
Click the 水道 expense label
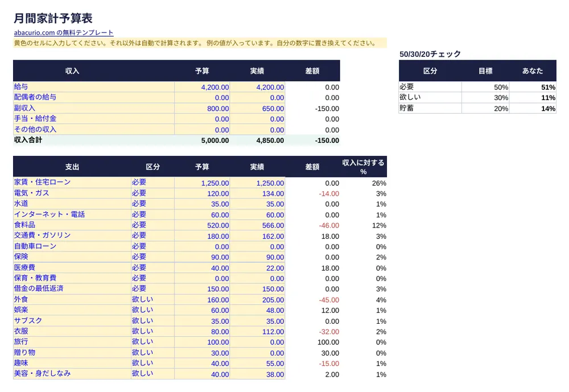coord(72,204)
